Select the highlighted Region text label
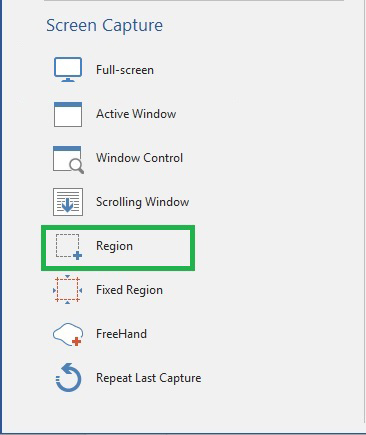Screen dimensions: 366x435 [114, 246]
